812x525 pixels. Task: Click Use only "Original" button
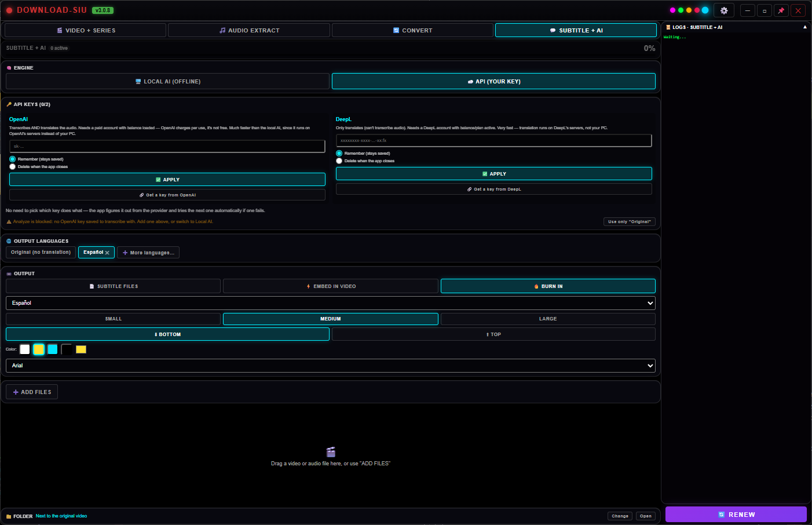click(x=630, y=221)
